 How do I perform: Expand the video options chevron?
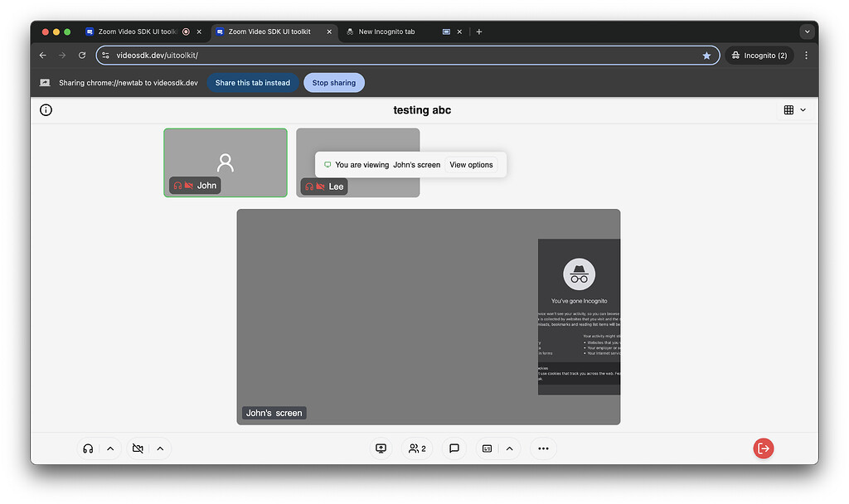(x=160, y=448)
